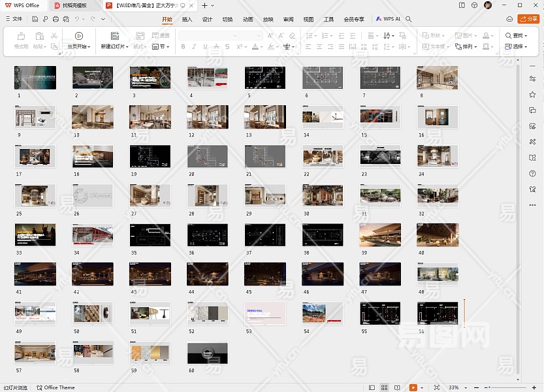Click the orange 分享 share button

click(528, 20)
